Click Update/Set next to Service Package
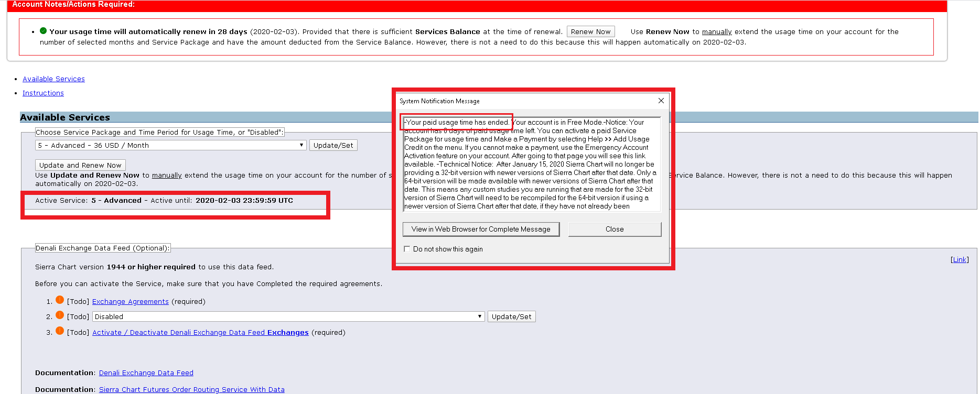Viewport: 980px width, 394px height. 333,145
